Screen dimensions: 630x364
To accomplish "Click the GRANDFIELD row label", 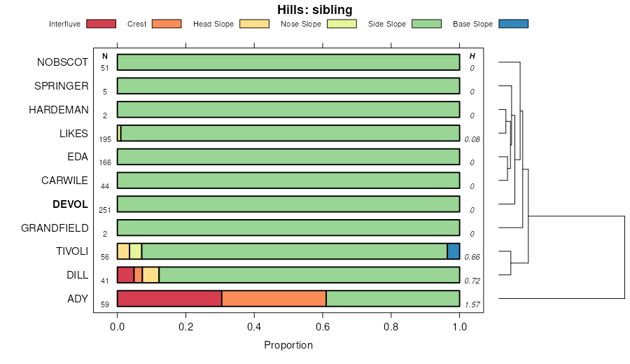I will point(55,228).
